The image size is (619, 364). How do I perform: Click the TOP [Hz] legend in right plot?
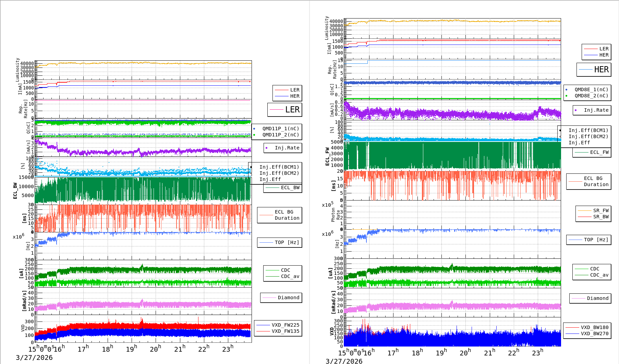[596, 240]
